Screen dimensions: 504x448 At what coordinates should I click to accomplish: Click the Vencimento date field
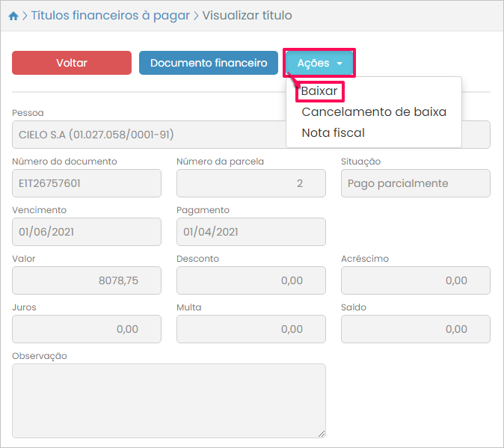click(87, 232)
